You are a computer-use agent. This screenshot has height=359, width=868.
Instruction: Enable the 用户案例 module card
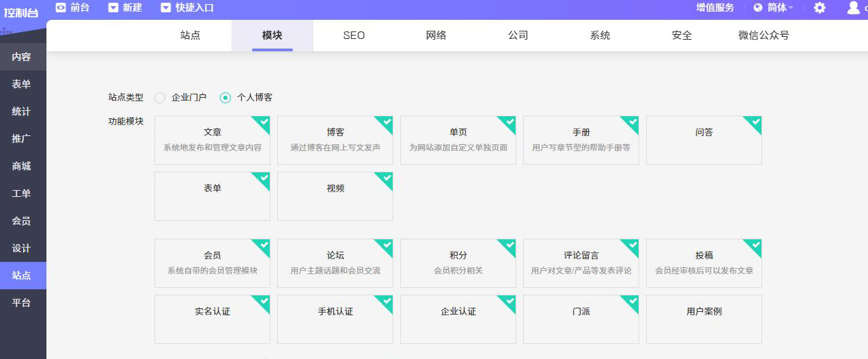pos(703,319)
